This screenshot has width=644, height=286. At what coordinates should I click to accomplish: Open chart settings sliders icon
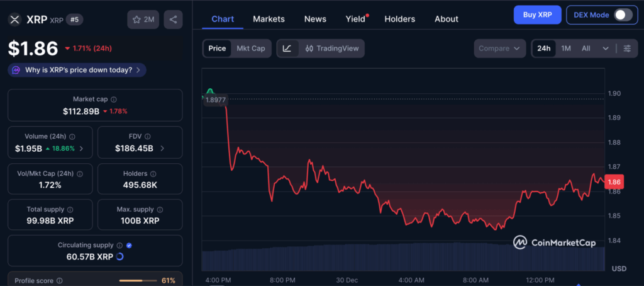coord(627,49)
